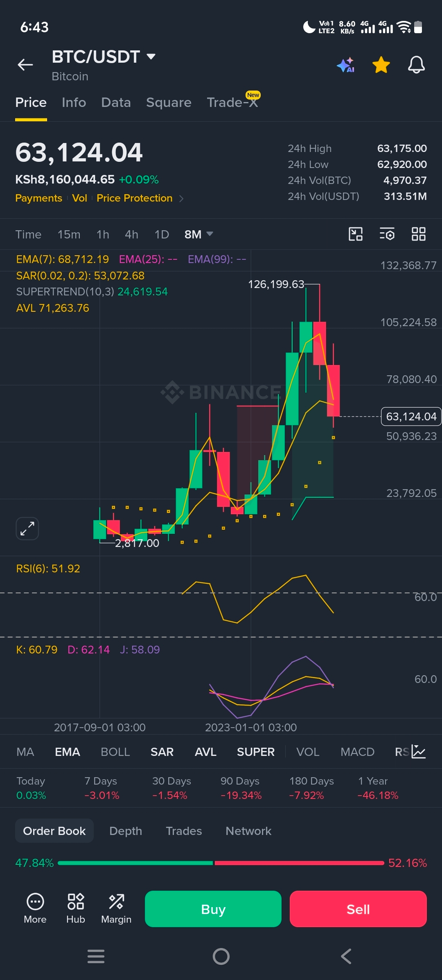The height and width of the screenshot is (980, 442).
Task: Open indicator chart settings icon beside RSI
Action: tap(419, 752)
